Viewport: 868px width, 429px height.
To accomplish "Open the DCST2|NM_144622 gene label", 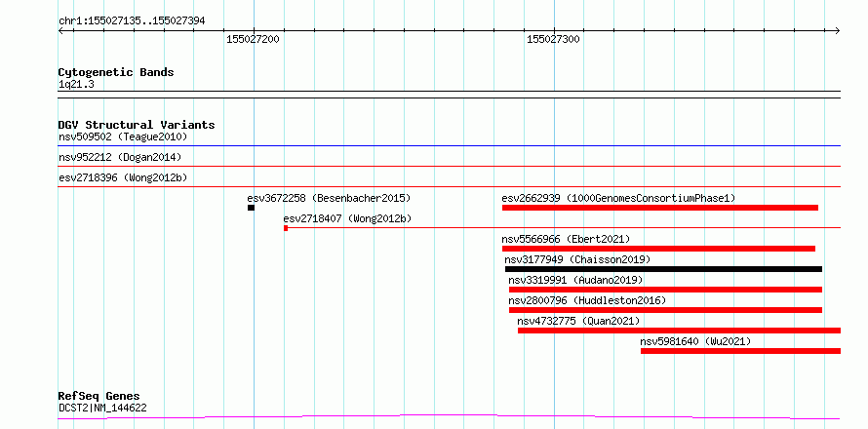I will [x=102, y=409].
